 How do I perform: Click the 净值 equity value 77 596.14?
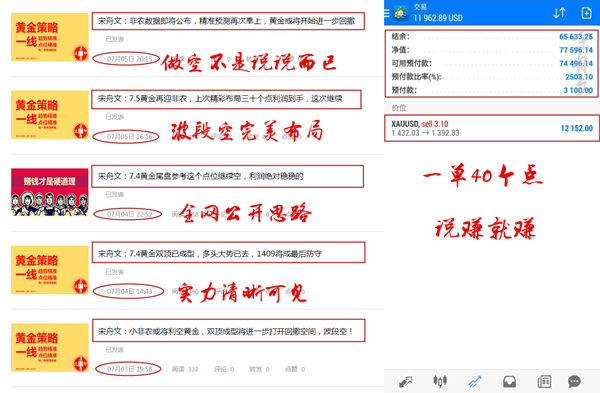click(576, 50)
